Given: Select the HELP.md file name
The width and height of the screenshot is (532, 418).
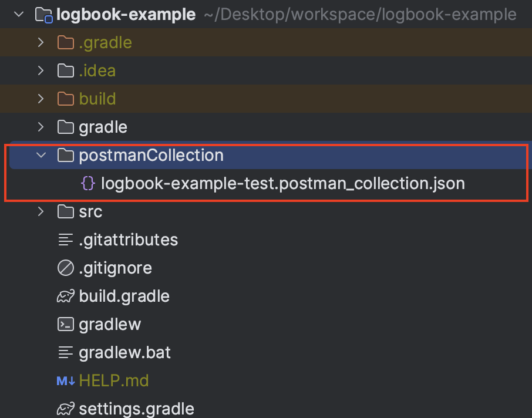Looking at the screenshot, I should [x=114, y=381].
